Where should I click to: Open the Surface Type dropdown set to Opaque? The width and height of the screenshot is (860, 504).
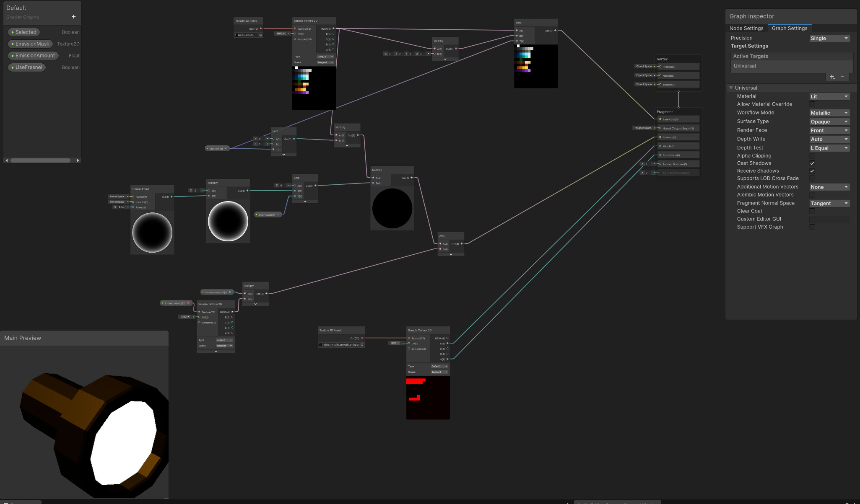829,121
